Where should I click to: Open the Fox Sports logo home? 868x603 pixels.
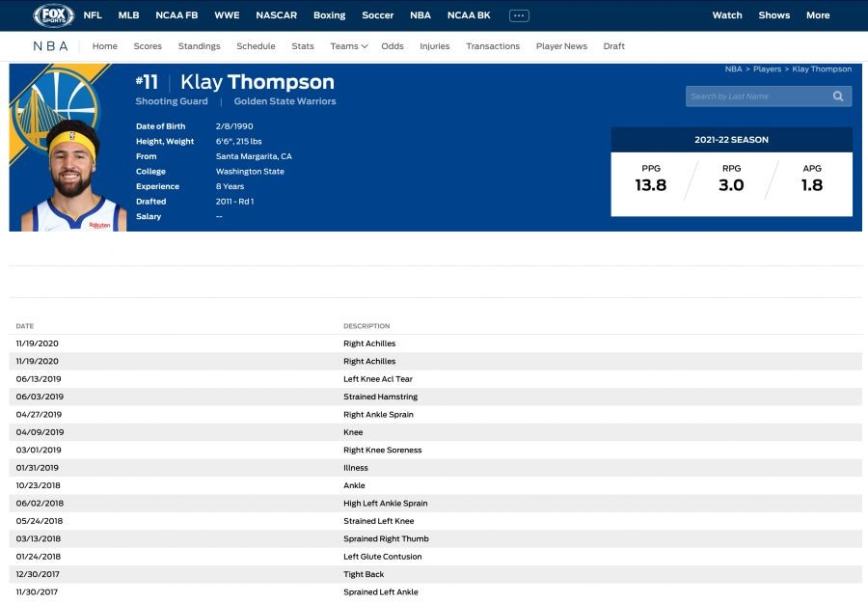coord(53,15)
